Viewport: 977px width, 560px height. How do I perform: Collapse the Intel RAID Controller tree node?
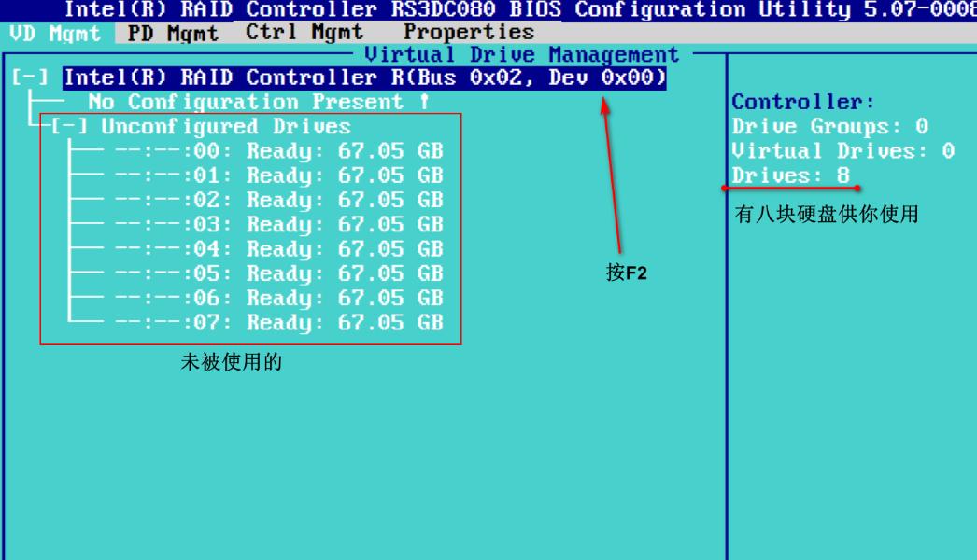(x=29, y=77)
